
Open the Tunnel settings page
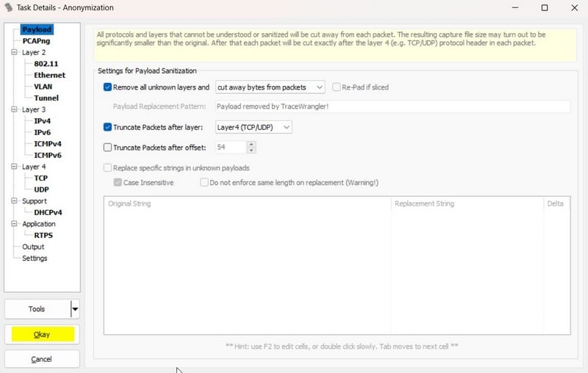[46, 98]
